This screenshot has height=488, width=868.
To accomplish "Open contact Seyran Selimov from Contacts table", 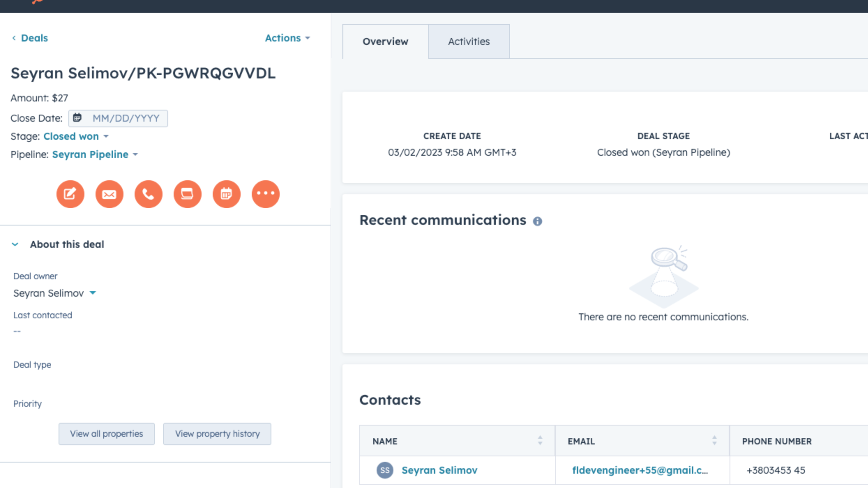I will tap(439, 470).
